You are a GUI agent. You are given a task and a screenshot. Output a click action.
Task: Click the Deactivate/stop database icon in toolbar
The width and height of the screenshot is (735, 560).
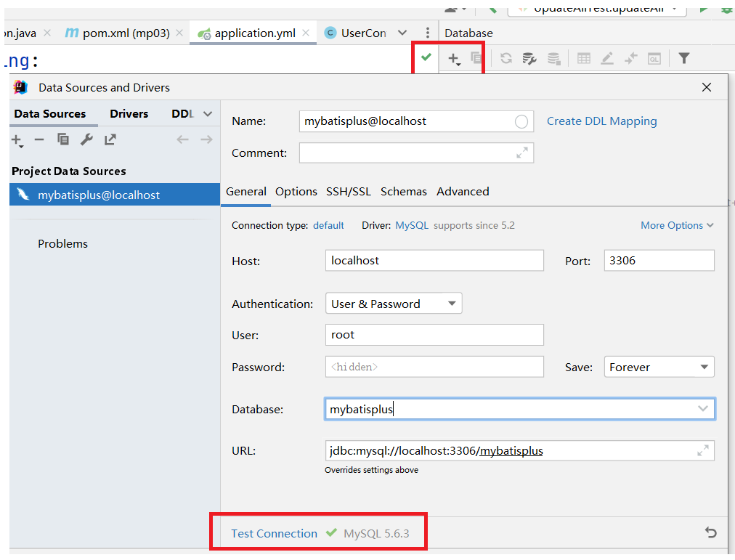pos(554,59)
